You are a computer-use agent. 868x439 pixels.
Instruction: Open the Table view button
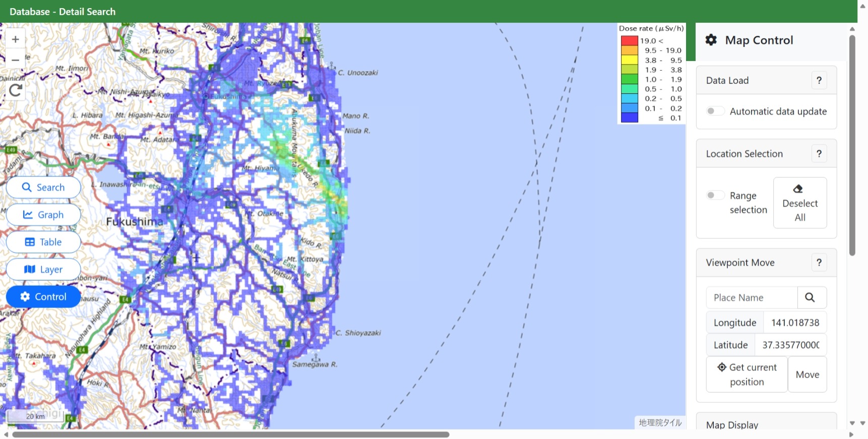[x=43, y=242]
